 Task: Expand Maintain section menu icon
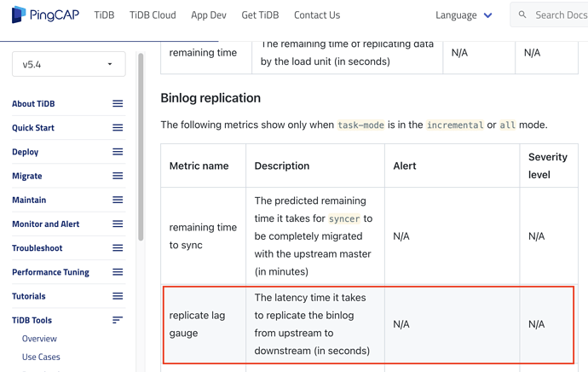[118, 200]
